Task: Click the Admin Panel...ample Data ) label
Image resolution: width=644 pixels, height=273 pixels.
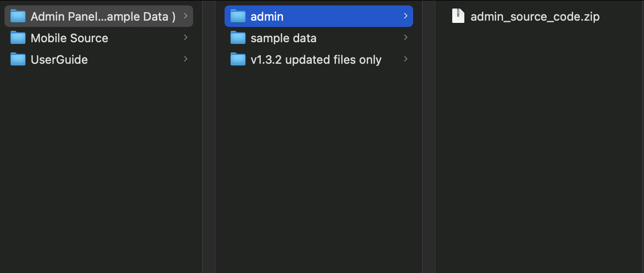Action: point(103,17)
